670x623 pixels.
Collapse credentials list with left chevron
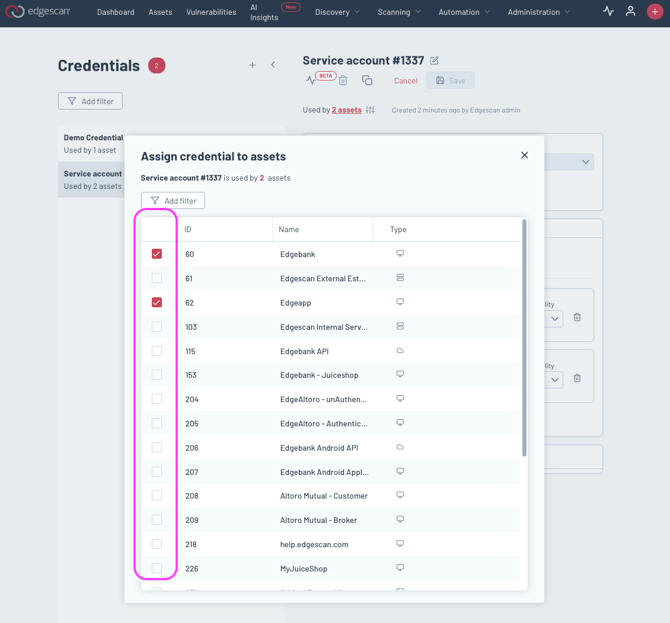click(273, 65)
